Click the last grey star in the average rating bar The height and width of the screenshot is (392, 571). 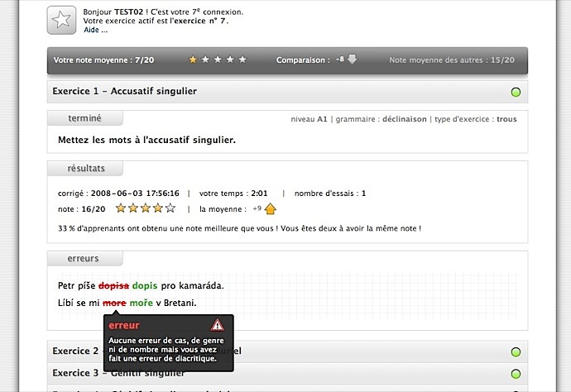[242, 60]
